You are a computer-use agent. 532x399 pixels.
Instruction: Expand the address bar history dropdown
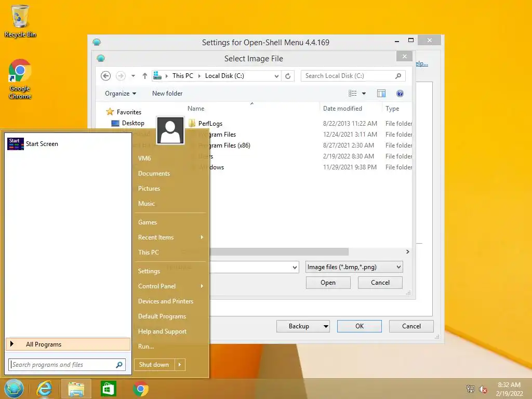pos(276,76)
